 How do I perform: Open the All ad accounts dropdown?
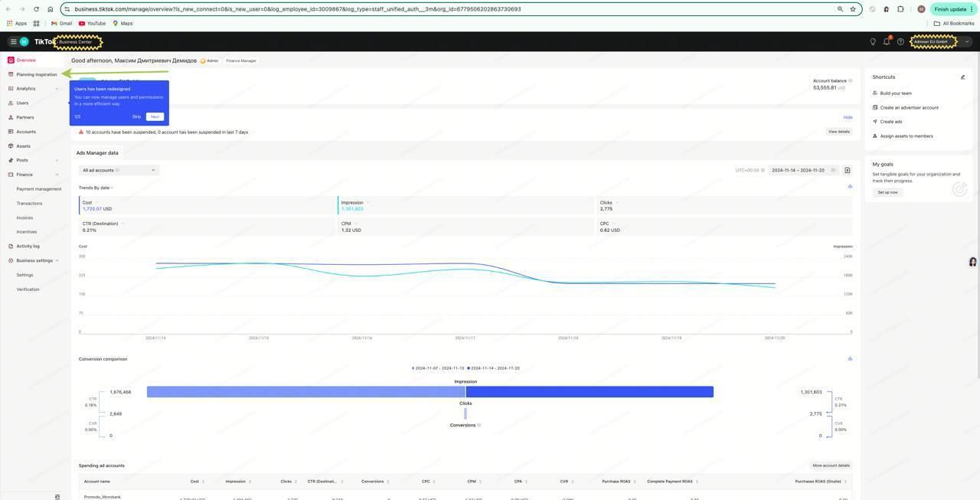[x=119, y=170]
